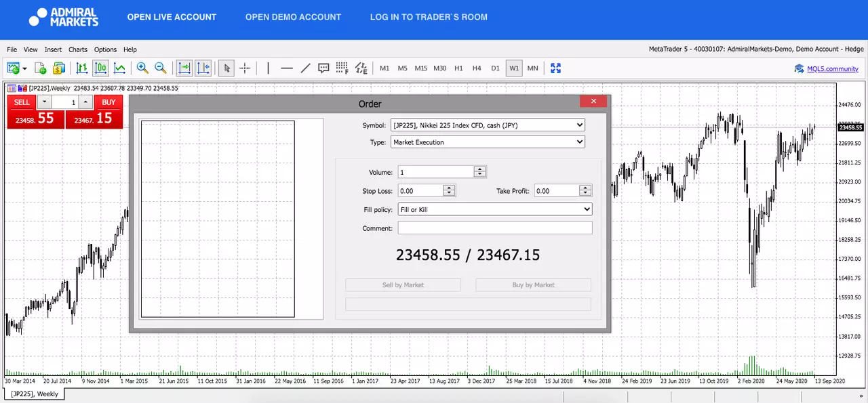Open the MQL5.community link
This screenshot has height=403, width=868.
[x=833, y=68]
